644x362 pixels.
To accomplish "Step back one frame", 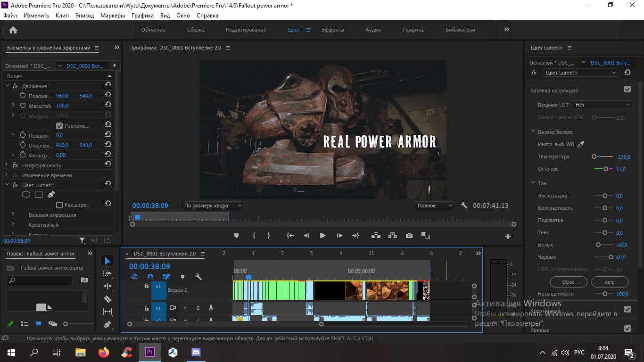I will tap(306, 236).
